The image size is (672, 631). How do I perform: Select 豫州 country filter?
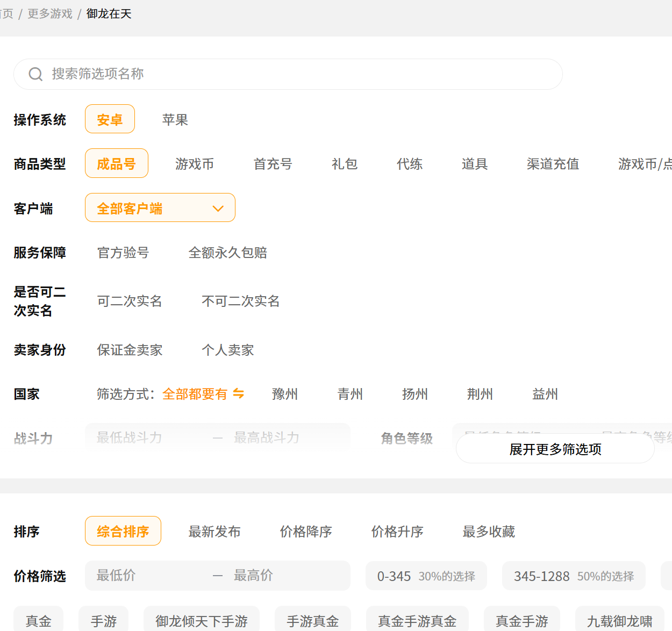[x=284, y=395]
